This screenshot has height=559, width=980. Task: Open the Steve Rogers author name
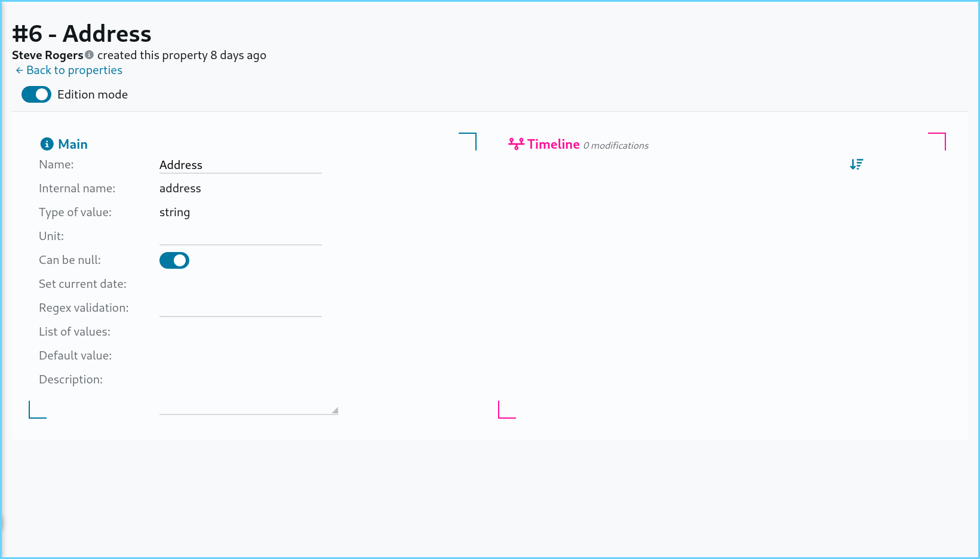click(48, 55)
